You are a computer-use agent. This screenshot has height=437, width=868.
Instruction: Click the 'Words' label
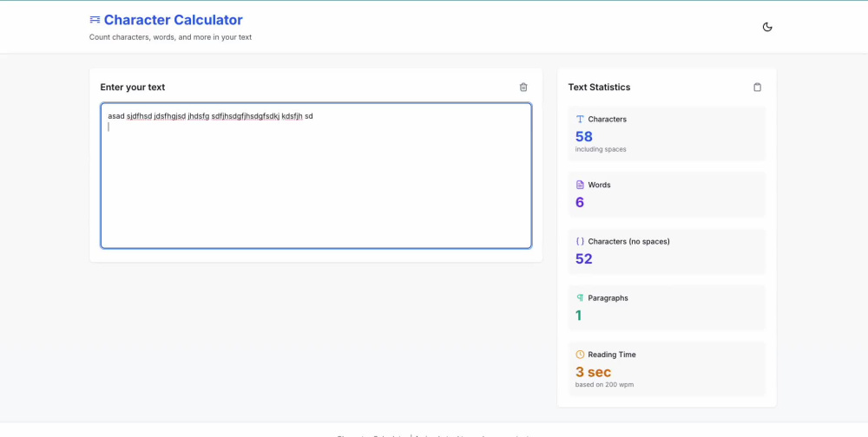(x=599, y=185)
